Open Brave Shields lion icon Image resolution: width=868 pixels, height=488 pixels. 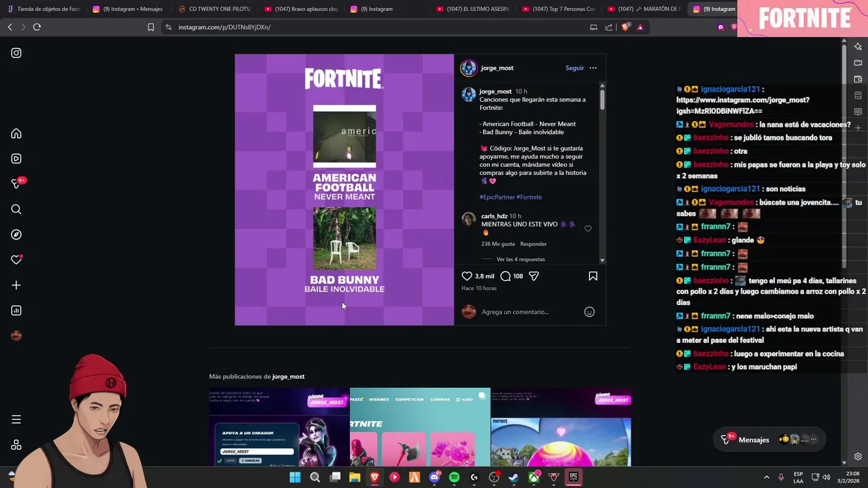pos(625,27)
